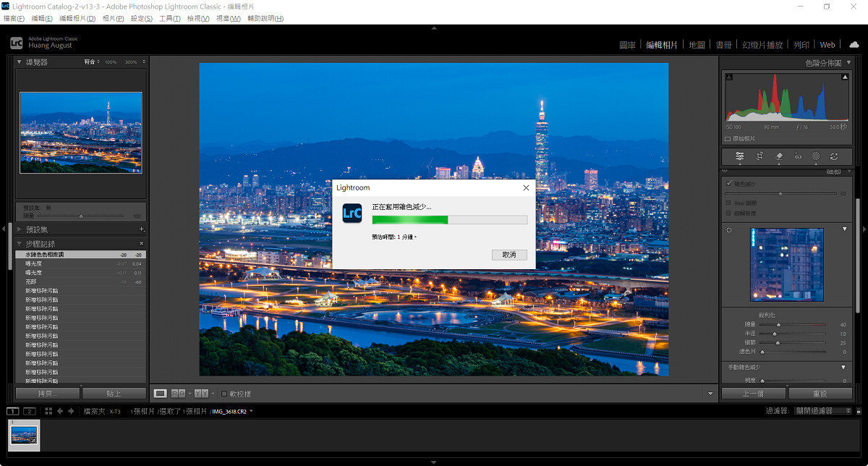Screen dimensions: 868x466
Task: Collapse the 步驟記錄 history panel
Action: tap(20, 244)
